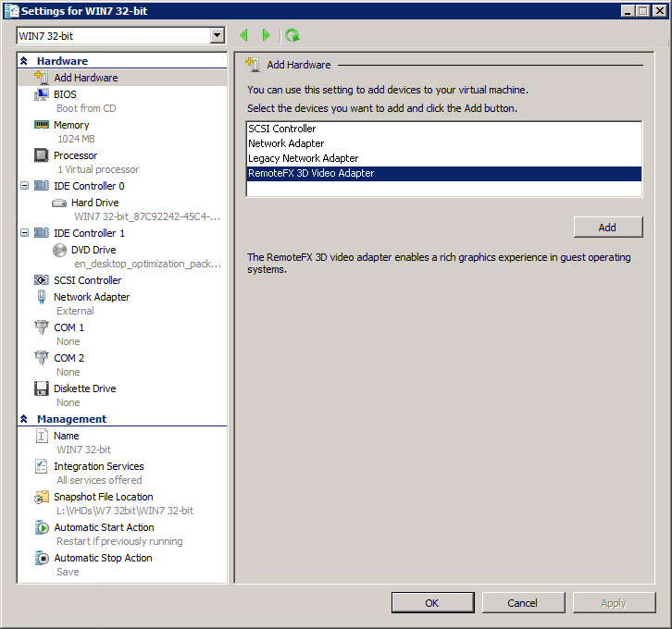Collapse the IDE Controller 0 node
The width and height of the screenshot is (672, 629).
23,186
